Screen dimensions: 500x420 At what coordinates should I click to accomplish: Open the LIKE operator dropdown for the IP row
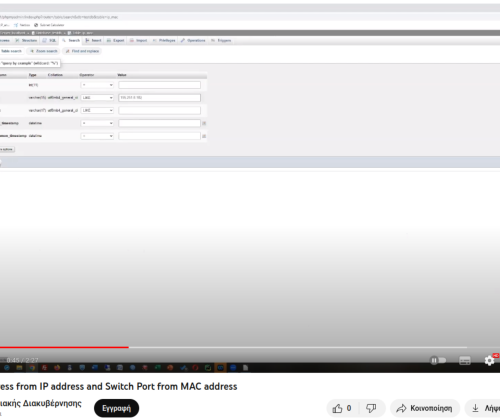[x=97, y=98]
